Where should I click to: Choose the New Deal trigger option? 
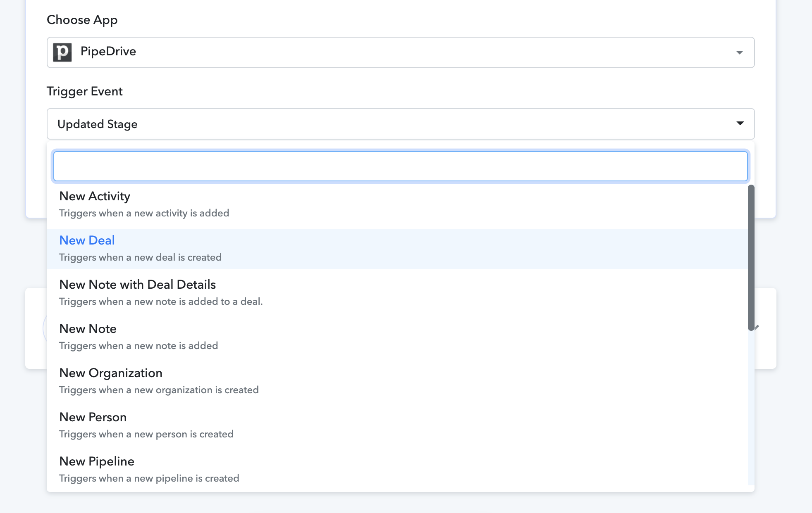click(397, 249)
